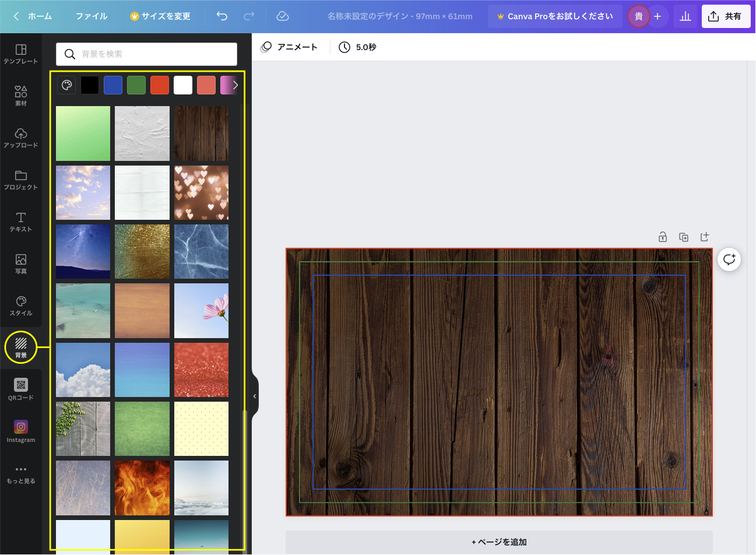Select the black color swatch
This screenshot has width=756, height=555.
(90, 85)
